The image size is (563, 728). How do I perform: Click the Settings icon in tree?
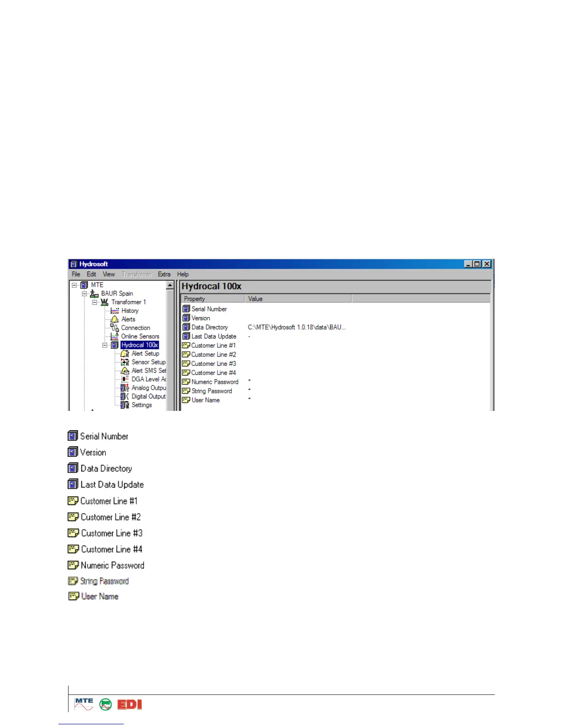click(x=125, y=405)
